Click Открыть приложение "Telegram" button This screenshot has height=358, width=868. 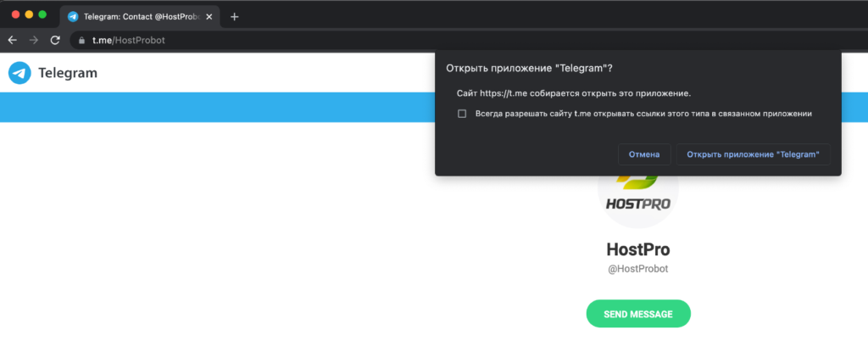pyautogui.click(x=753, y=154)
